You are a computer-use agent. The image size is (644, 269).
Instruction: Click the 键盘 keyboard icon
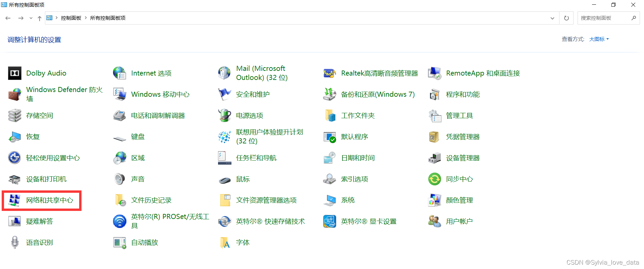tap(120, 138)
